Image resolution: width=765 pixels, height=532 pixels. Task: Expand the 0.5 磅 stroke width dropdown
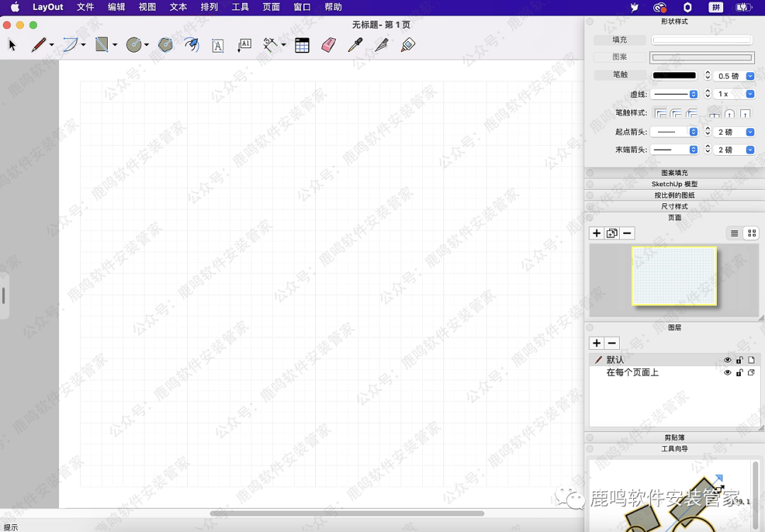pyautogui.click(x=750, y=76)
